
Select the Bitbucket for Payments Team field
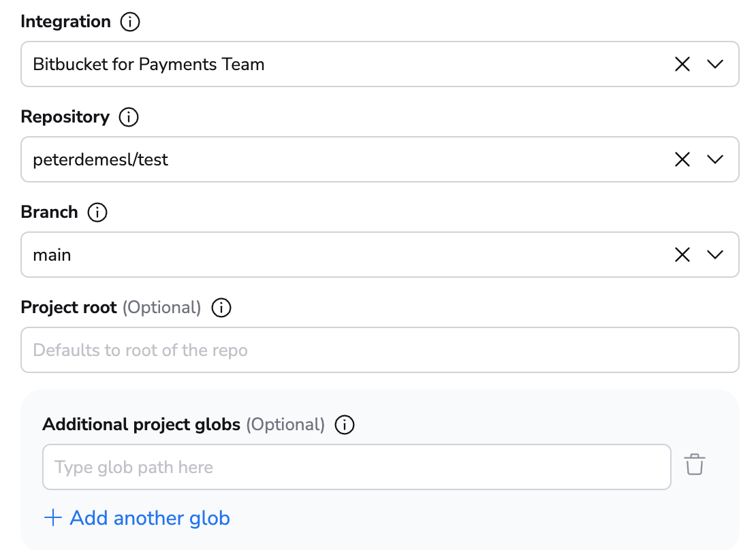(341, 63)
